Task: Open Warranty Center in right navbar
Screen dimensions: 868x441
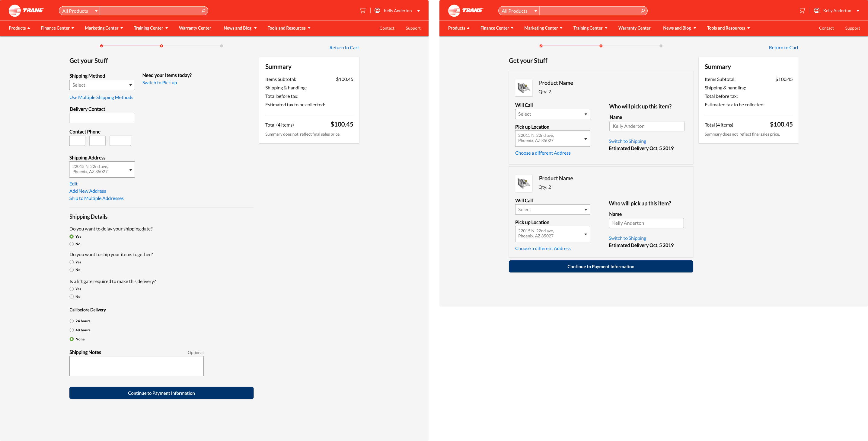Action: (x=634, y=28)
